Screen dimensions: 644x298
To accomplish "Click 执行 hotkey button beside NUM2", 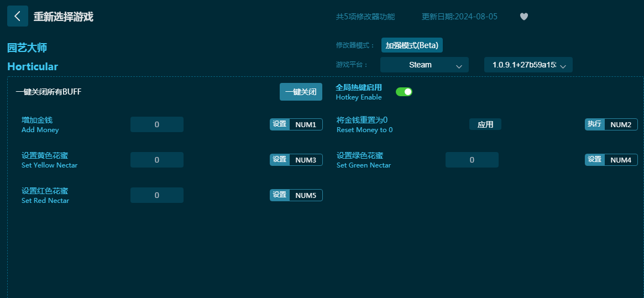I will click(595, 124).
